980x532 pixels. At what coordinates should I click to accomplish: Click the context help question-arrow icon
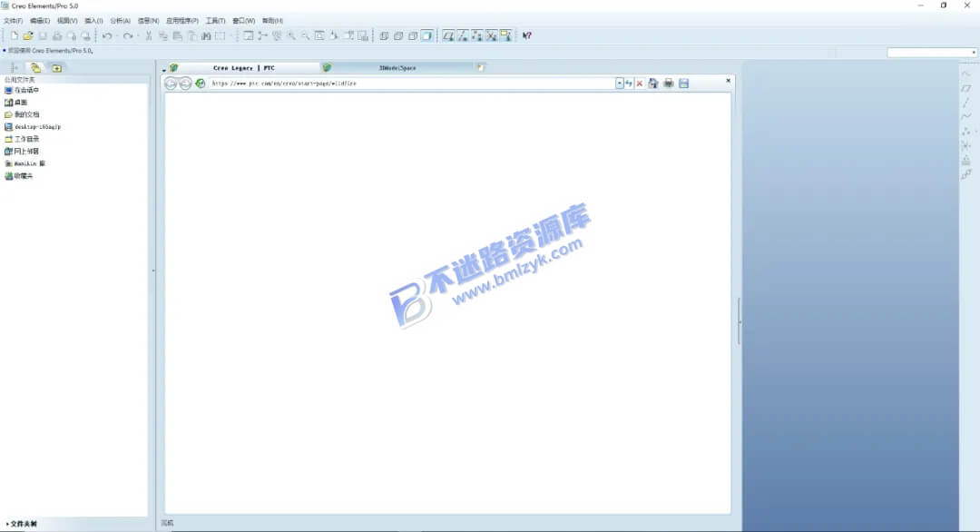(527, 35)
